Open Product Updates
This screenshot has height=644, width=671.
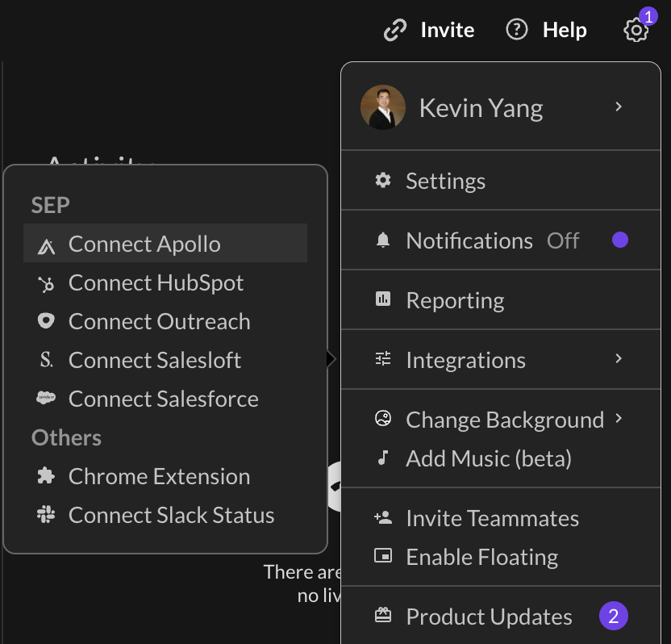coord(501,617)
